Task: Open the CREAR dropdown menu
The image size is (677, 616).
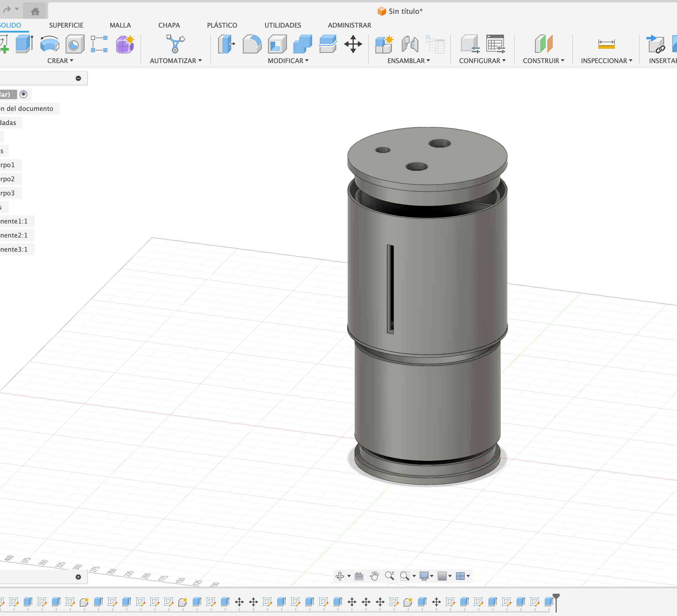Action: pyautogui.click(x=60, y=60)
